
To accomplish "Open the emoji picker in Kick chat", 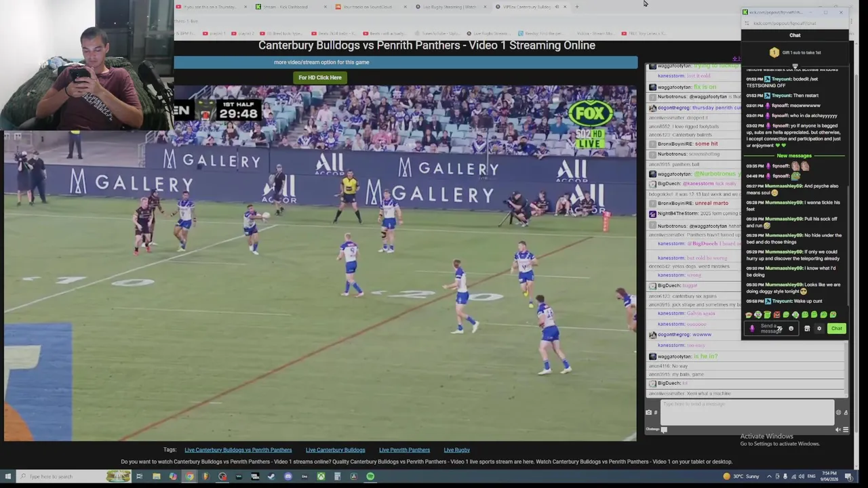I will [x=791, y=328].
